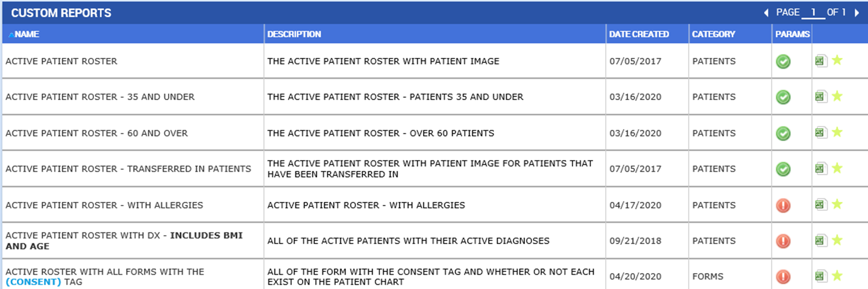Click red params warning icon for With Allergies report
868x289 pixels.
click(783, 205)
